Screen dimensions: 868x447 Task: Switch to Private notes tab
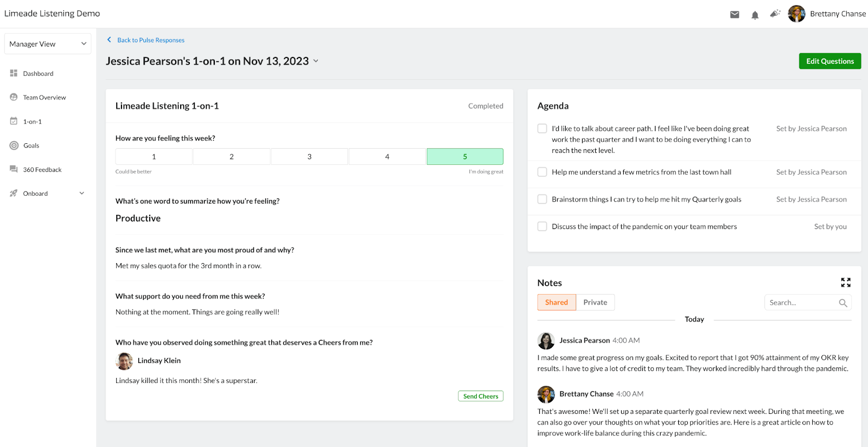(x=595, y=302)
